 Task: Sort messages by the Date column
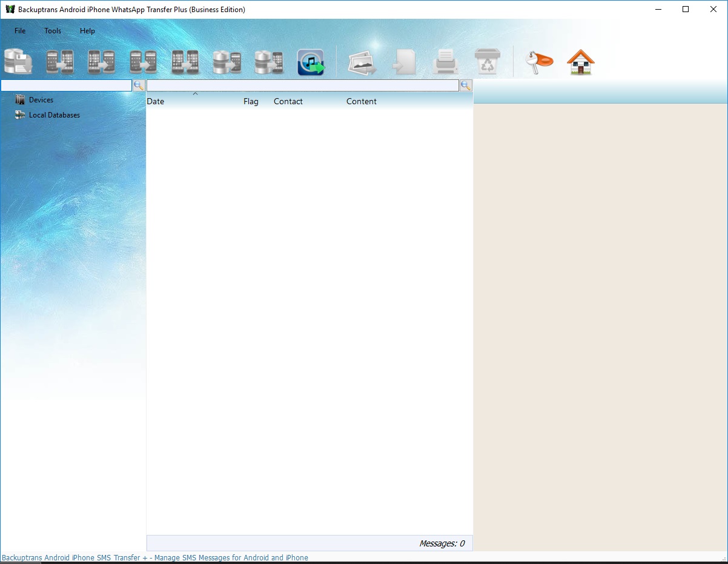[156, 101]
